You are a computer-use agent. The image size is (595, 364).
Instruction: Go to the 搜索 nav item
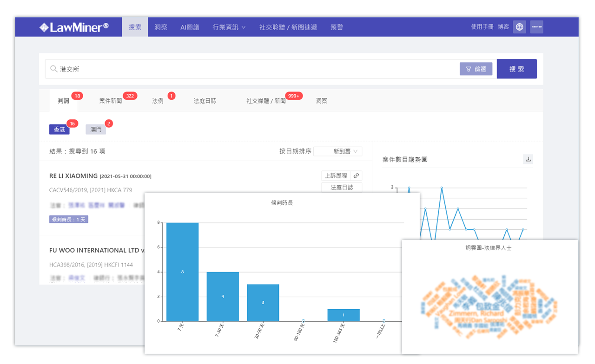(135, 27)
